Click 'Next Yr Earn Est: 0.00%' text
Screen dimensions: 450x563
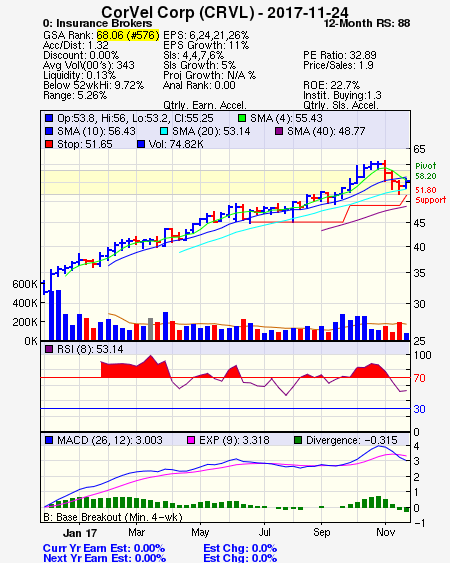pyautogui.click(x=105, y=558)
